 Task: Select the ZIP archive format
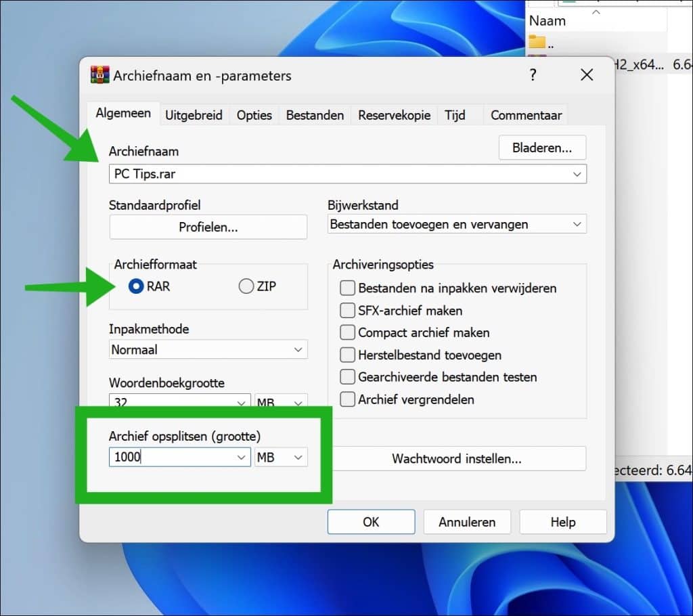coord(246,286)
